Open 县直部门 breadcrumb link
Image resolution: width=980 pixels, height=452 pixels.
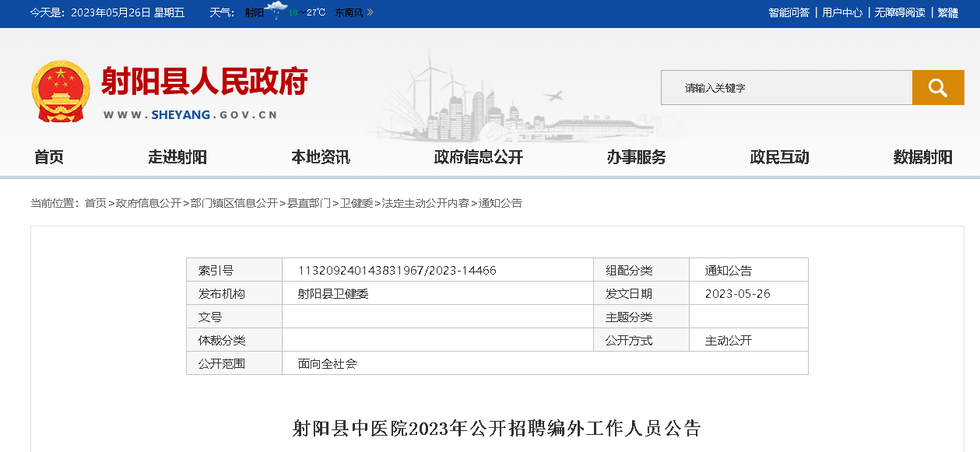tap(309, 203)
